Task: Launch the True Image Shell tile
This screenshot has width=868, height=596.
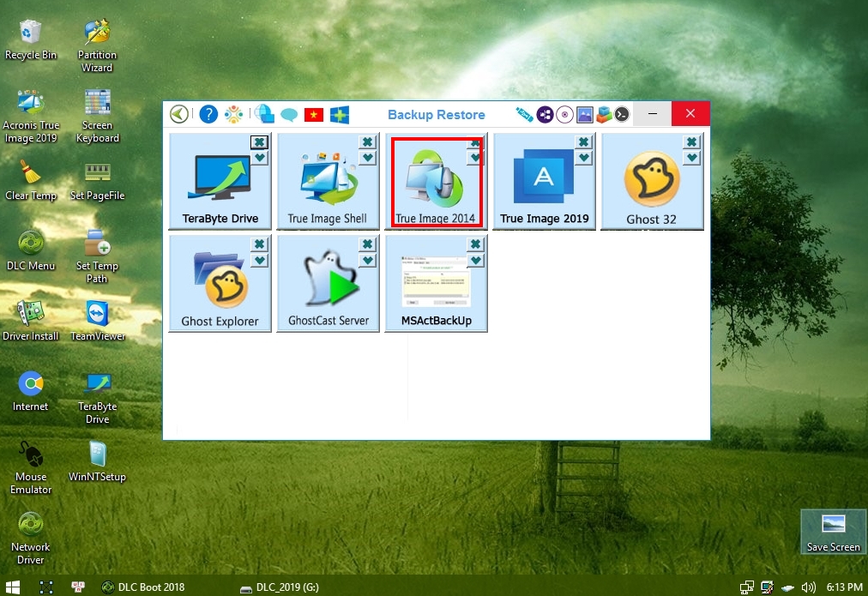Action: 328,181
